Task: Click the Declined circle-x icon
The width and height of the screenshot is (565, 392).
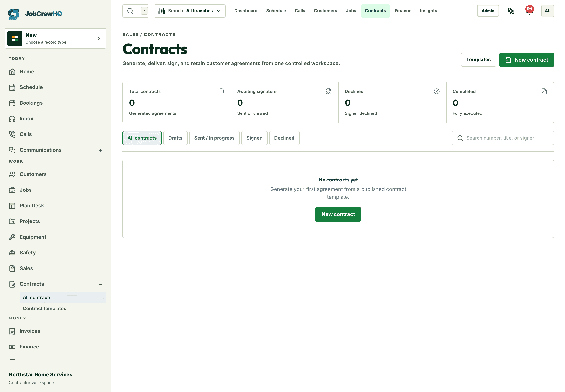Action: pyautogui.click(x=437, y=91)
